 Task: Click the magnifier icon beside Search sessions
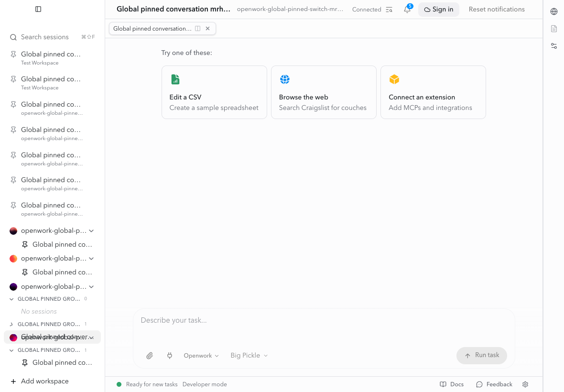click(x=13, y=37)
